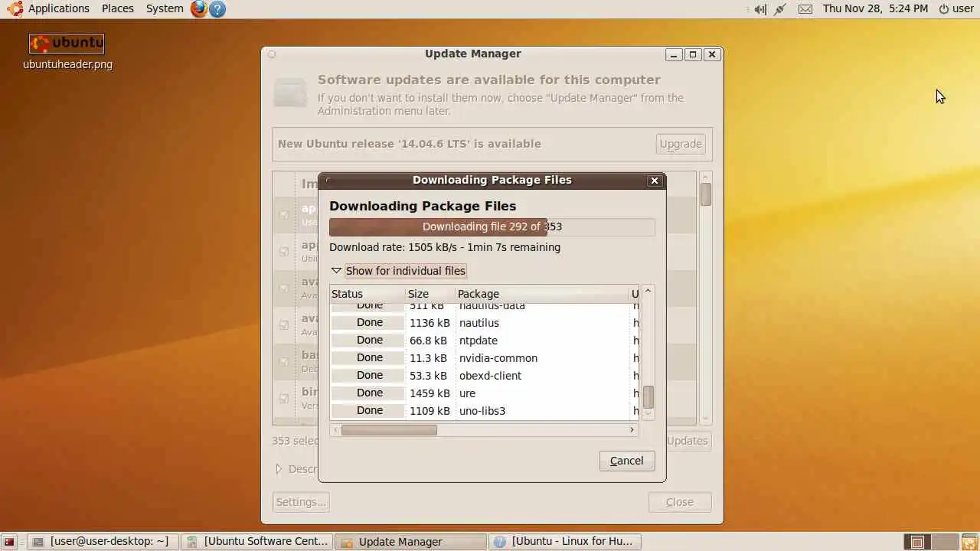Click the show desktop button in bottom panel
The image size is (980, 551).
pyautogui.click(x=9, y=542)
